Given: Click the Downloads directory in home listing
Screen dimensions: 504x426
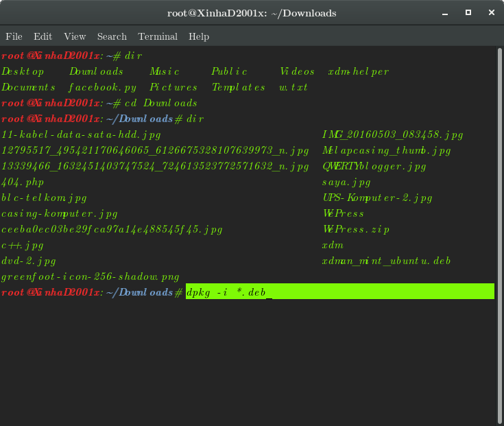Looking at the screenshot, I should coord(96,71).
